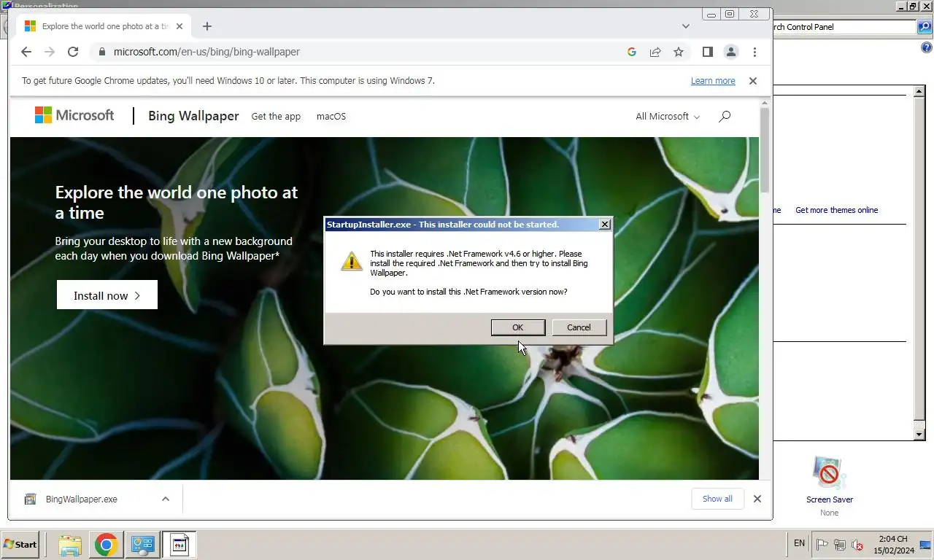Click the microsoft.com address bar

tap(358, 52)
